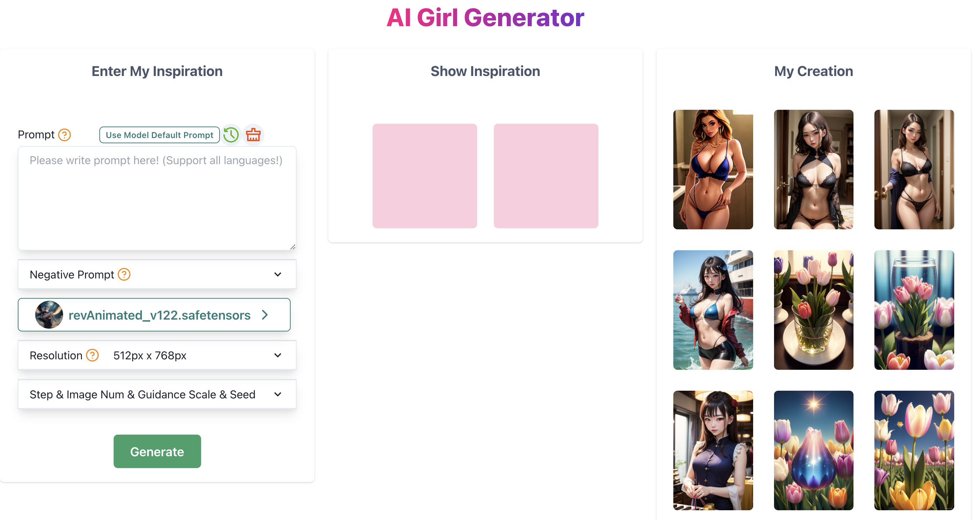
Task: Click the Prompt help question mark
Action: pyautogui.click(x=65, y=135)
